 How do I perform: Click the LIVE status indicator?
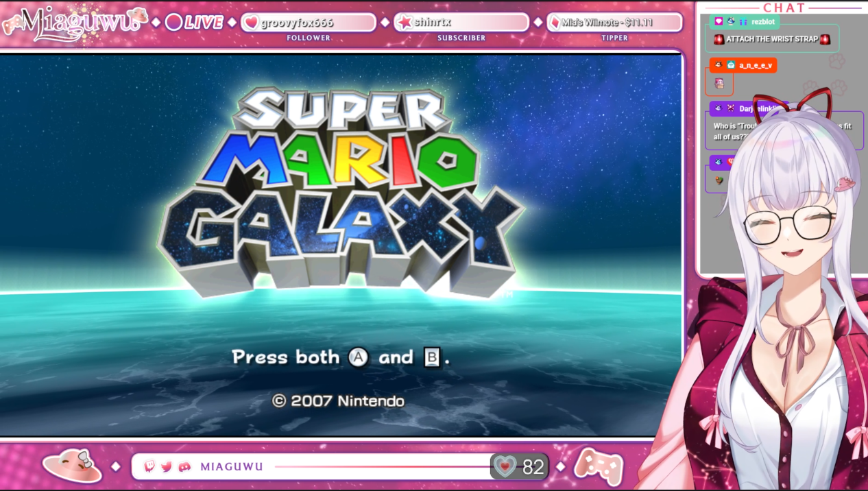pos(195,22)
